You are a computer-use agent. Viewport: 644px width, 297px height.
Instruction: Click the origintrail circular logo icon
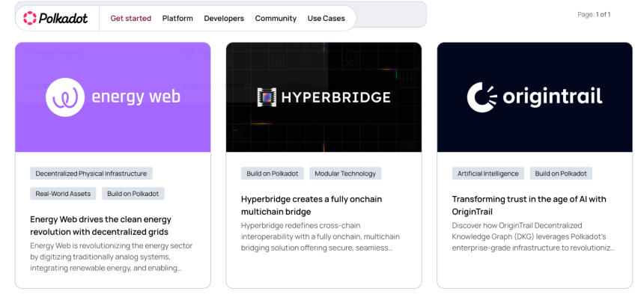[482, 97]
